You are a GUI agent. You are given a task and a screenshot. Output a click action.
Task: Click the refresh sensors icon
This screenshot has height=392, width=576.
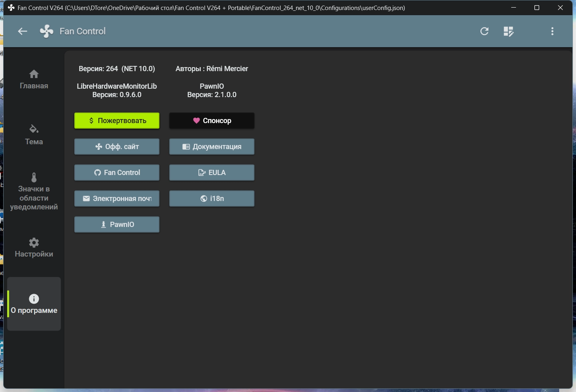(x=484, y=31)
